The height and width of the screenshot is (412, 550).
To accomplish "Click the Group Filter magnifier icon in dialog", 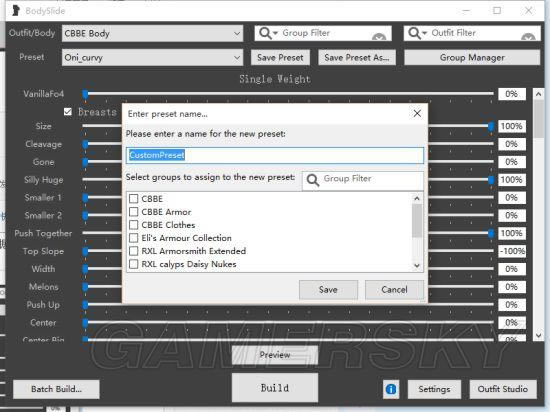I will click(313, 180).
